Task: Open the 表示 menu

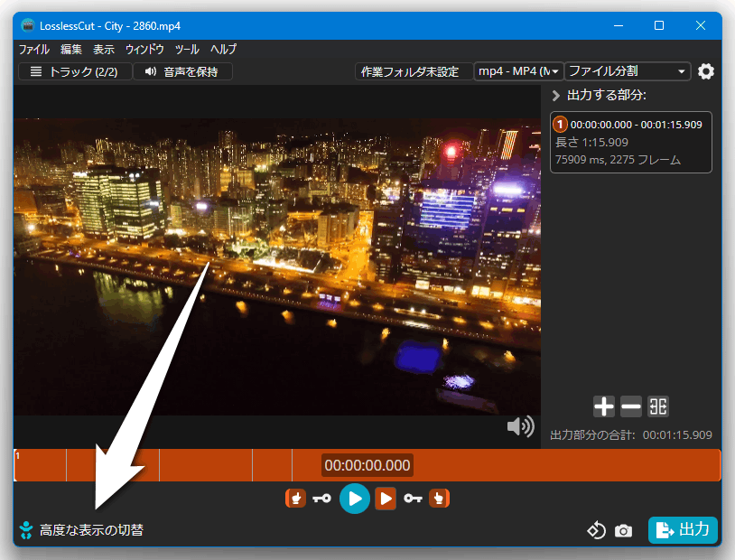Action: 104,50
